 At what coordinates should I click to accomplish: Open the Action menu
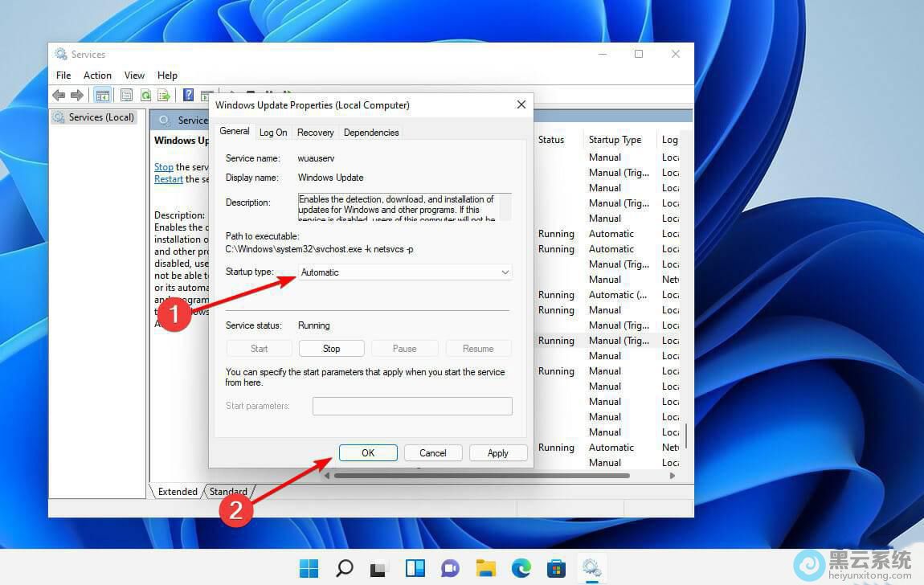point(97,76)
